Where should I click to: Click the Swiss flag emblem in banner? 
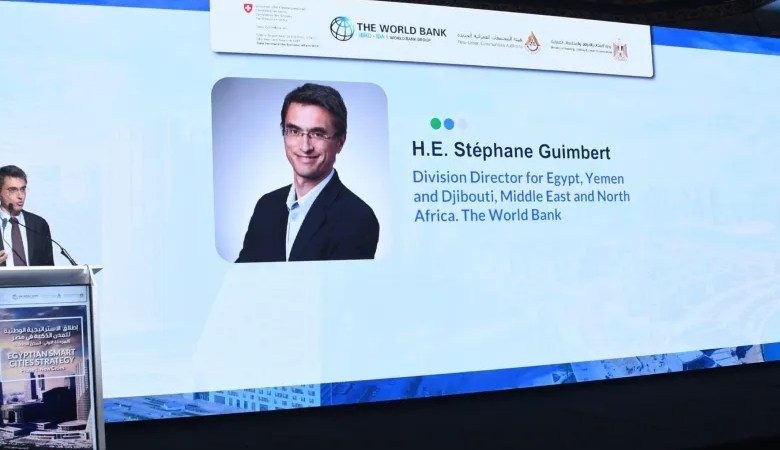(x=247, y=8)
